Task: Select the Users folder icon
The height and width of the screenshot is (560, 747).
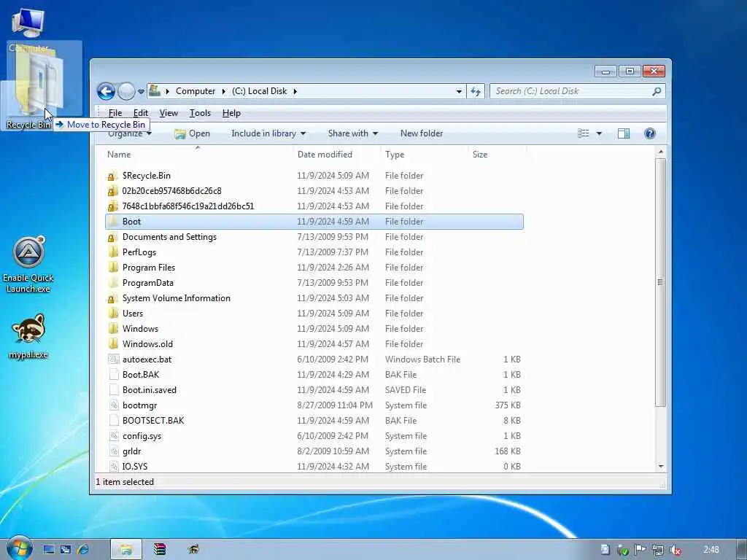Action: [x=113, y=314]
